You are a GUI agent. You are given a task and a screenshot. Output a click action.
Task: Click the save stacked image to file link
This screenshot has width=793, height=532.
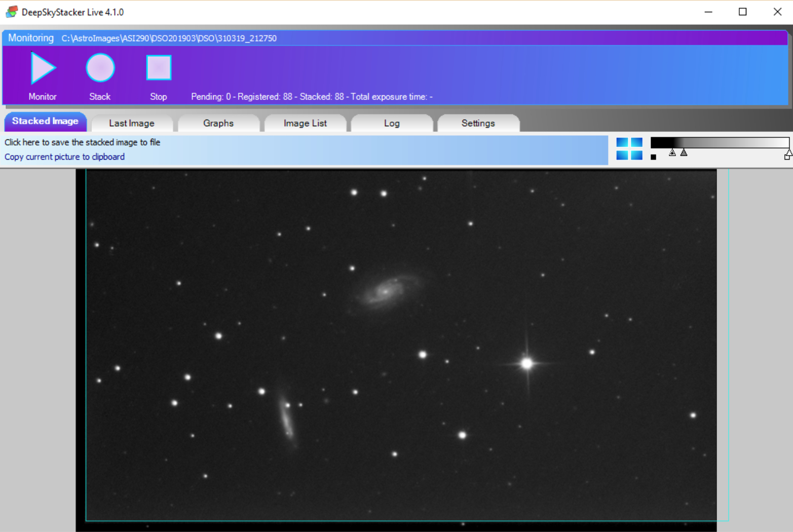(83, 142)
